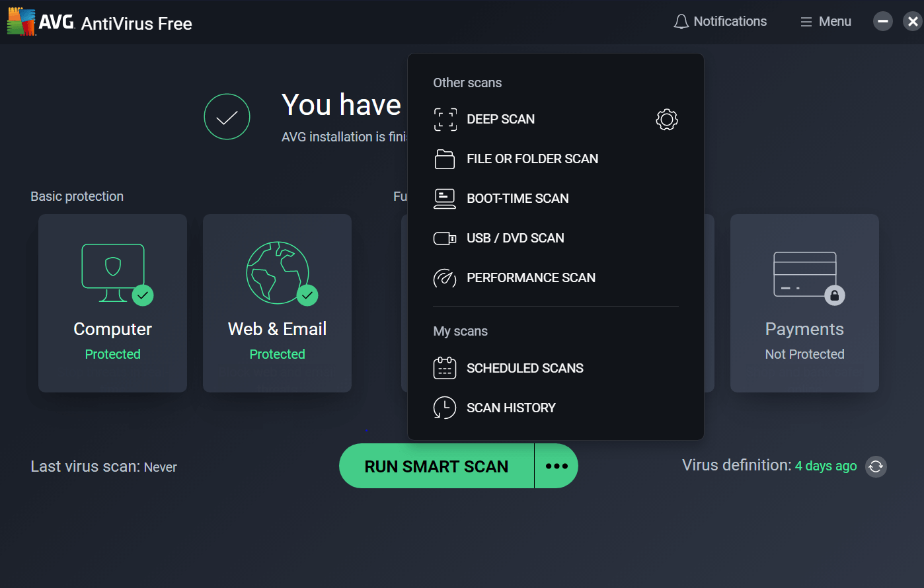Click Run Smart Scan

coord(436,466)
